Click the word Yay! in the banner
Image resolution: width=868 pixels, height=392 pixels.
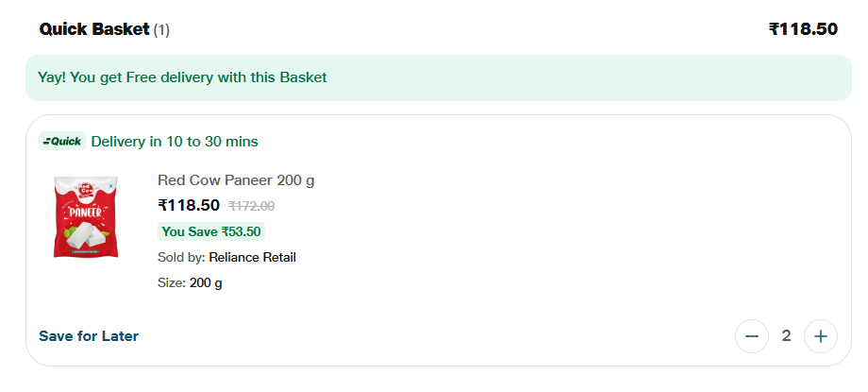pos(52,77)
